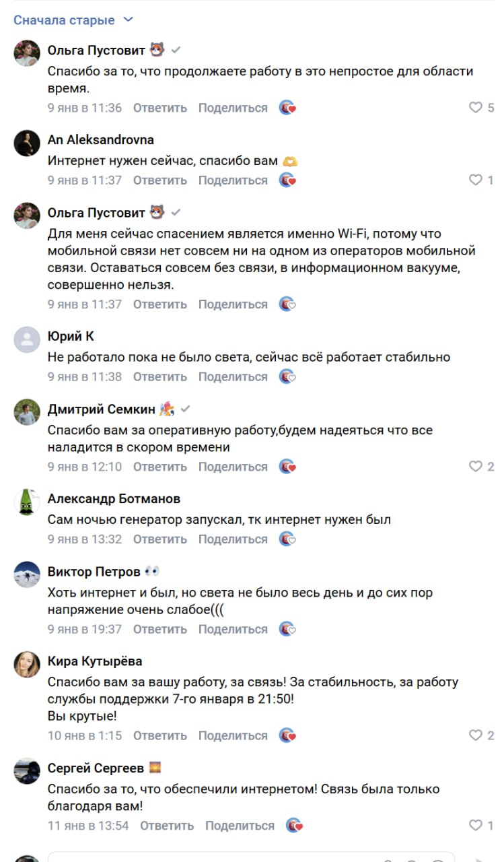Click reaction icon under Виктор Петров's comment

coord(287,629)
